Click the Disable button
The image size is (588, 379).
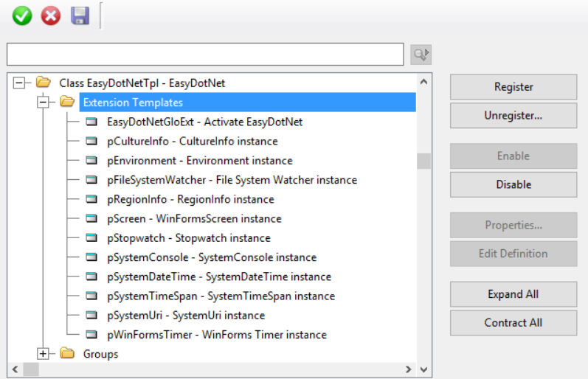point(513,184)
